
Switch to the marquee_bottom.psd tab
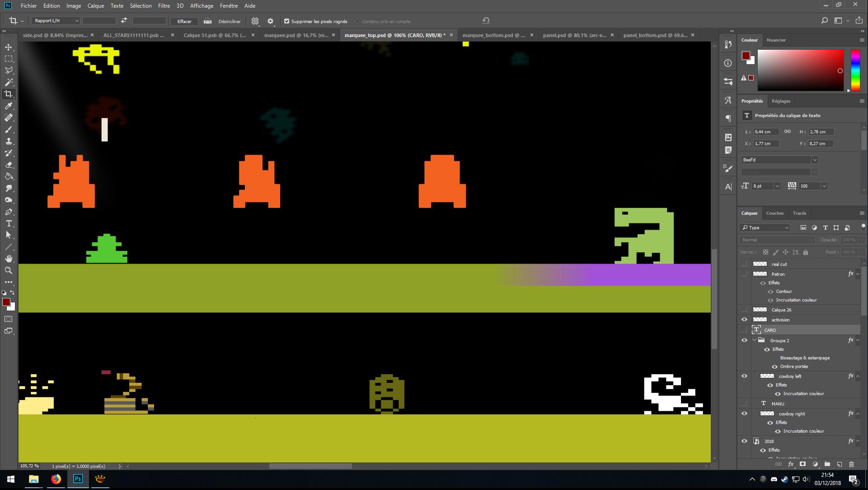pyautogui.click(x=493, y=35)
